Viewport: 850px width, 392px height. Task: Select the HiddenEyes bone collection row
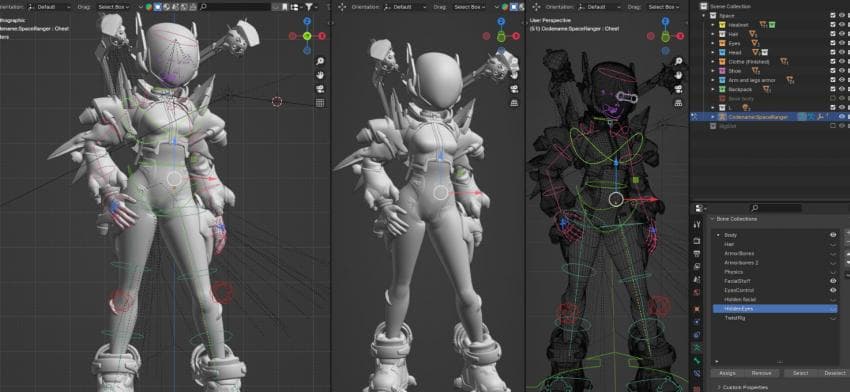point(775,309)
